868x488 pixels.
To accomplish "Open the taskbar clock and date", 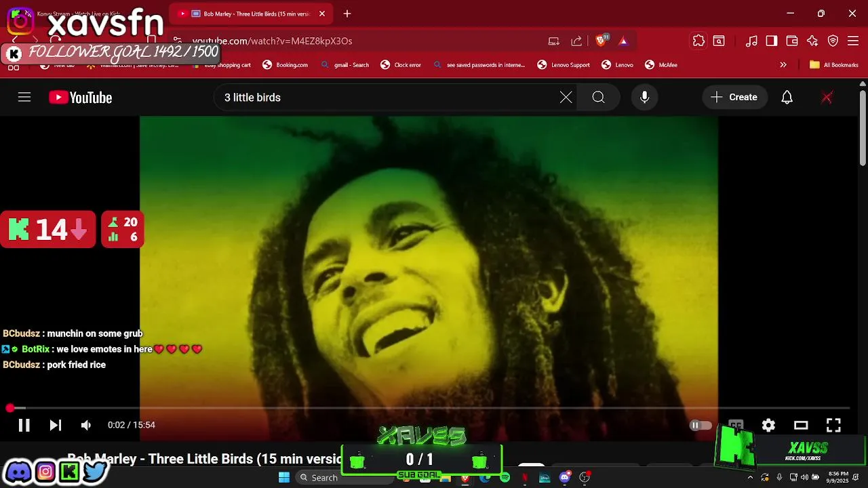I will pos(838,477).
